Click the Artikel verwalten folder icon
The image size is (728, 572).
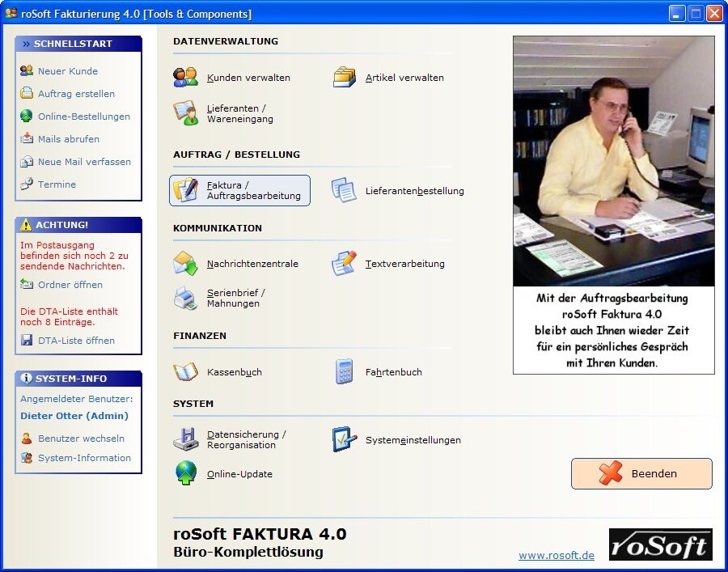pyautogui.click(x=344, y=77)
